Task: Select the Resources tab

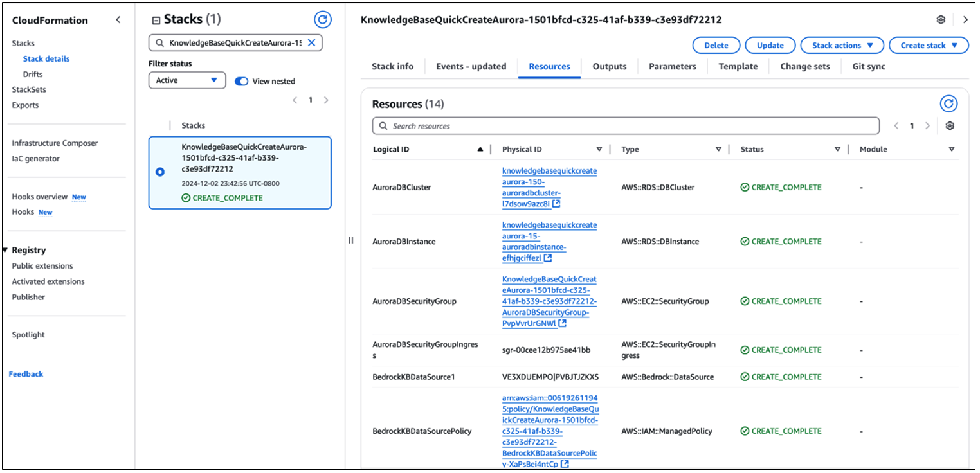Action: 549,66
